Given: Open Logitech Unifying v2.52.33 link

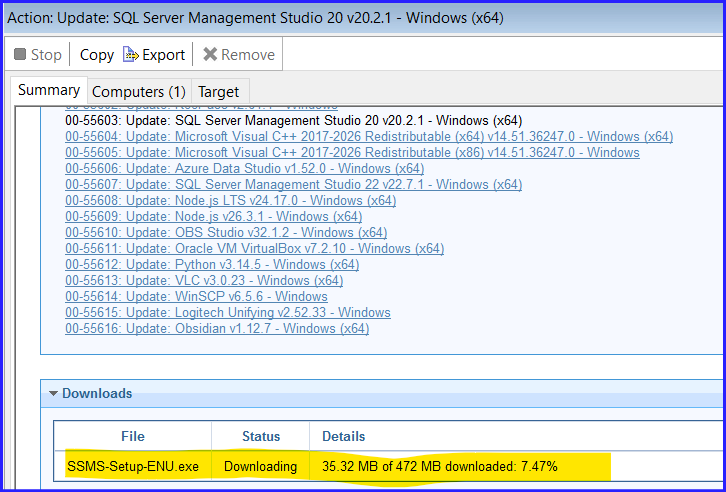Looking at the screenshot, I should pyautogui.click(x=228, y=312).
